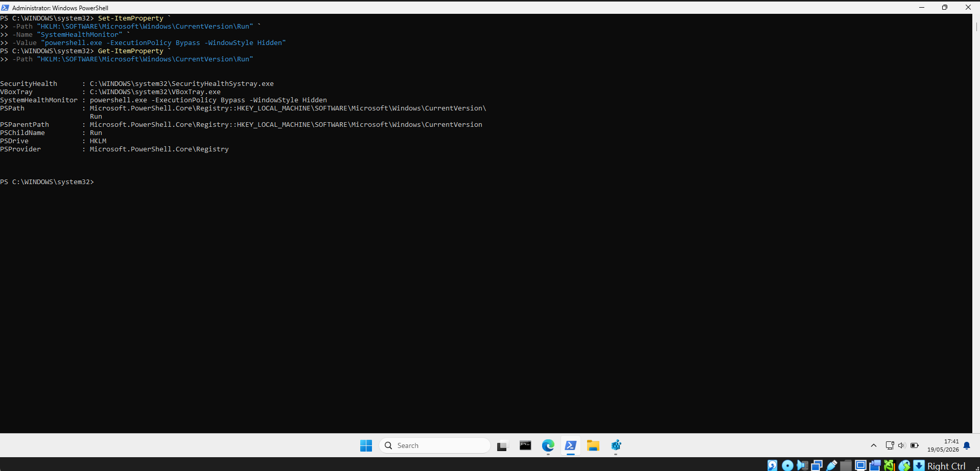The height and width of the screenshot is (471, 980).
Task: Click the VirtualBox keyboard capture arrow icon
Action: pos(919,465)
